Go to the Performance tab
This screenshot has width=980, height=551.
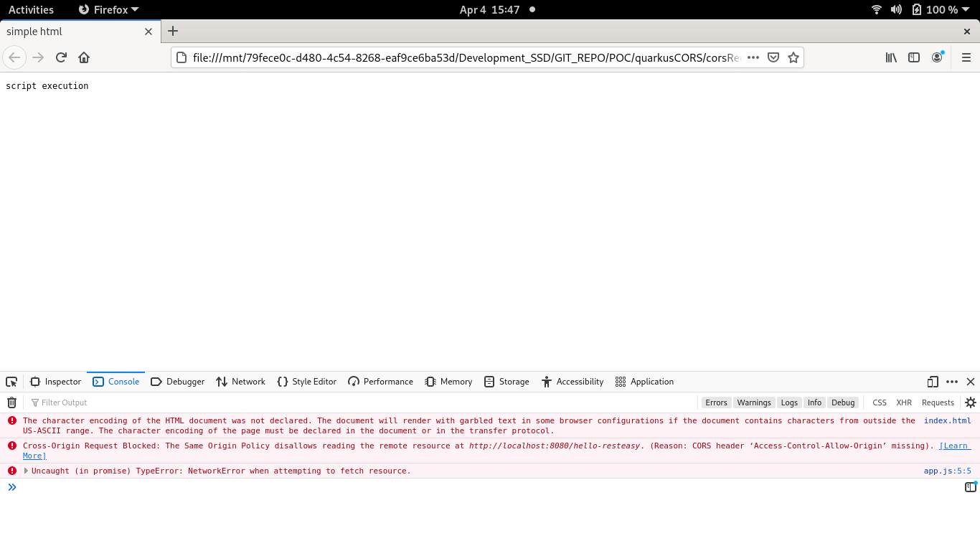(380, 382)
